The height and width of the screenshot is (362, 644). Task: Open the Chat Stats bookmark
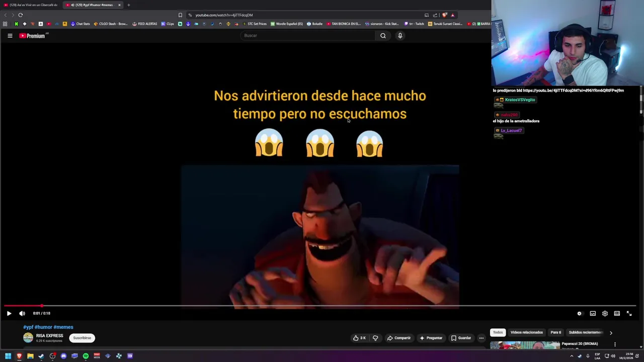pos(80,24)
